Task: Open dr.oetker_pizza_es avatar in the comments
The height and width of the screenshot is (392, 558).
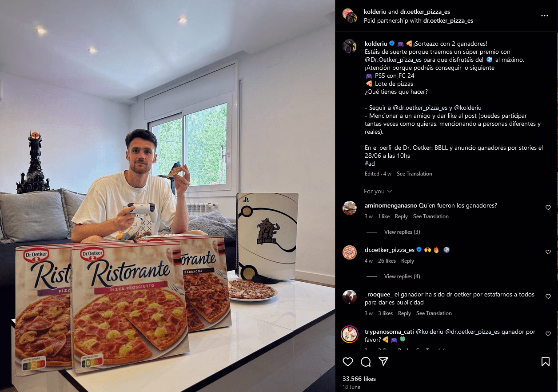Action: point(350,252)
